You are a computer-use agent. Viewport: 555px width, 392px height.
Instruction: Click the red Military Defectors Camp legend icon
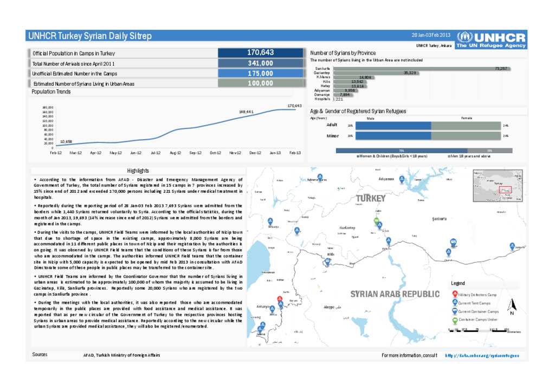click(455, 294)
